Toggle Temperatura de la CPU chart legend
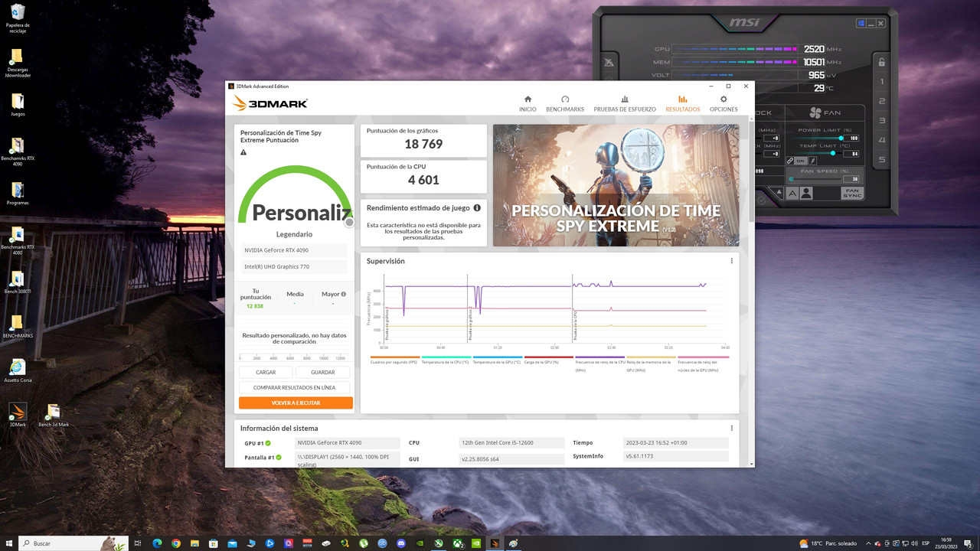The height and width of the screenshot is (551, 980). click(446, 360)
